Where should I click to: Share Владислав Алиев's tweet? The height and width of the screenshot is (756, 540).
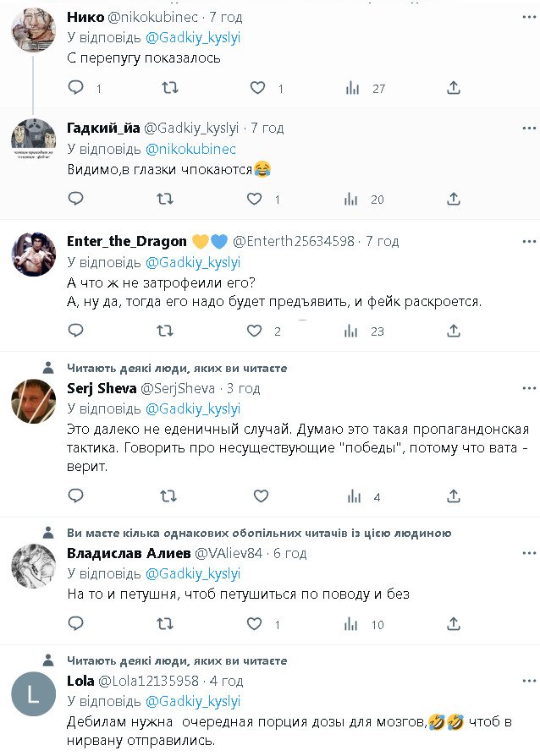[x=454, y=624]
